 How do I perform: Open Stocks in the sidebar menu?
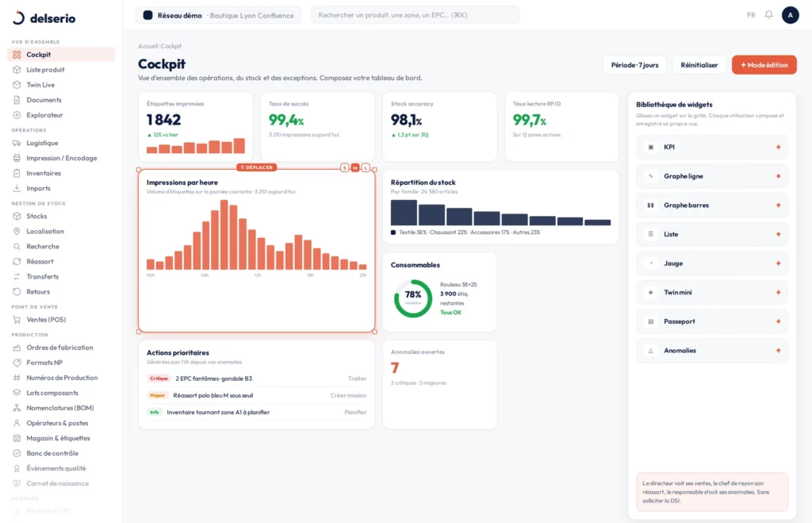pos(61,216)
